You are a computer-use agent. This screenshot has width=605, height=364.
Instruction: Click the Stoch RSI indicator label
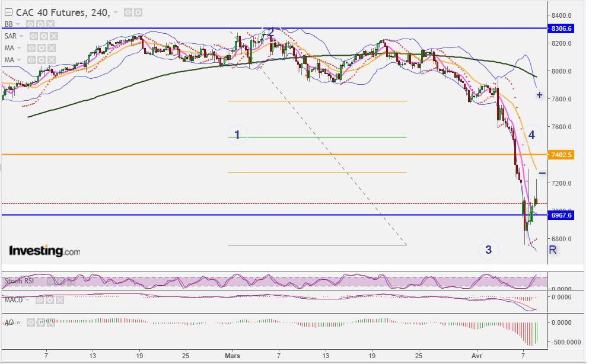point(20,281)
